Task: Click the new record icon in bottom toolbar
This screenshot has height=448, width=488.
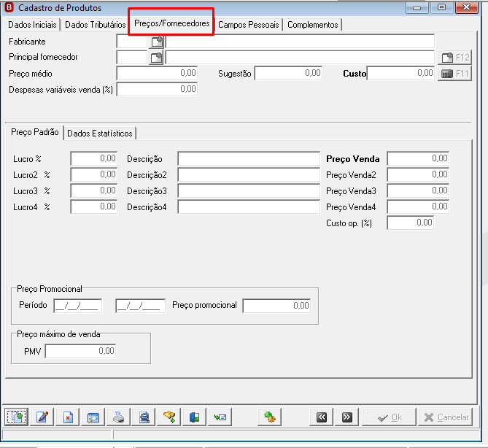Action: pyautogui.click(x=16, y=417)
